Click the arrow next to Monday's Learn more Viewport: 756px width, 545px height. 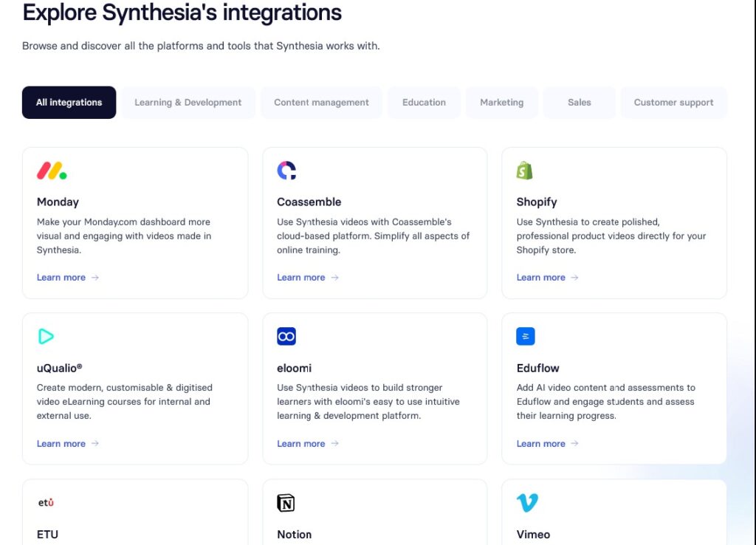click(x=95, y=278)
